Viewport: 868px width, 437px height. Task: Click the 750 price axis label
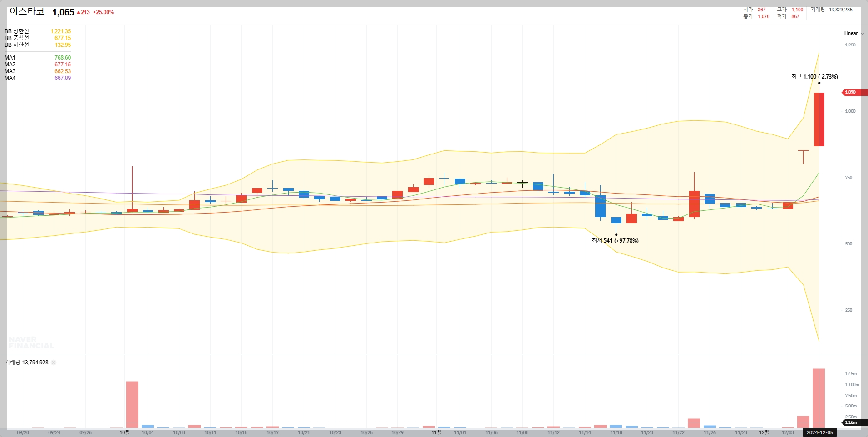[x=848, y=178]
